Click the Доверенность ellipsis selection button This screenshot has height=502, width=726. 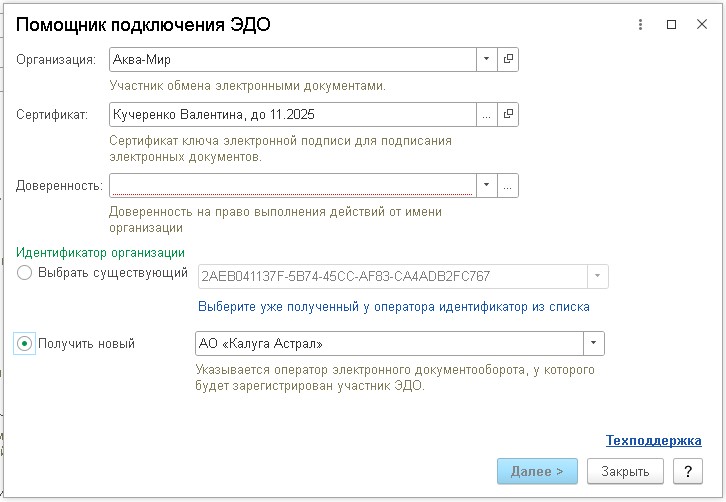coord(508,186)
